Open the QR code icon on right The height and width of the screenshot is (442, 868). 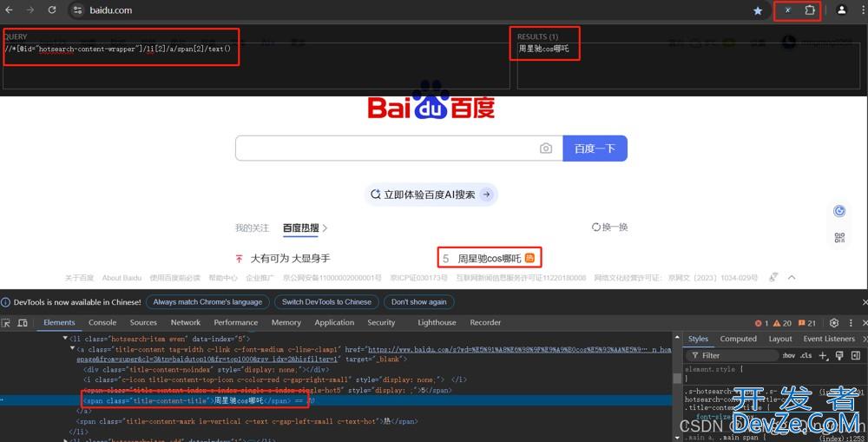point(839,238)
